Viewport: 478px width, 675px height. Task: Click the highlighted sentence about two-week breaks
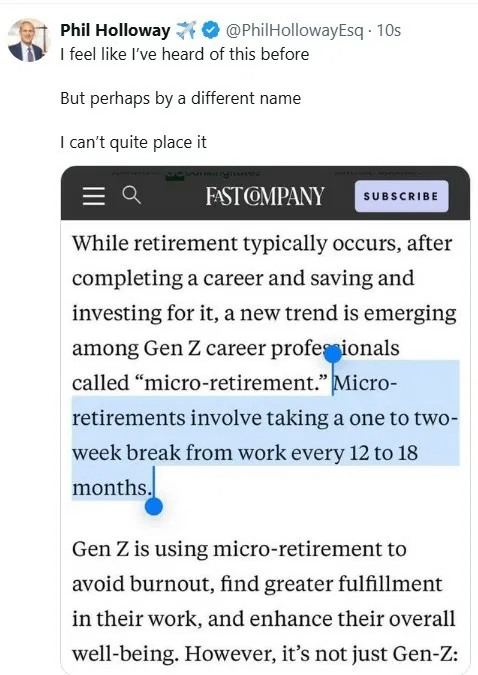(x=265, y=435)
